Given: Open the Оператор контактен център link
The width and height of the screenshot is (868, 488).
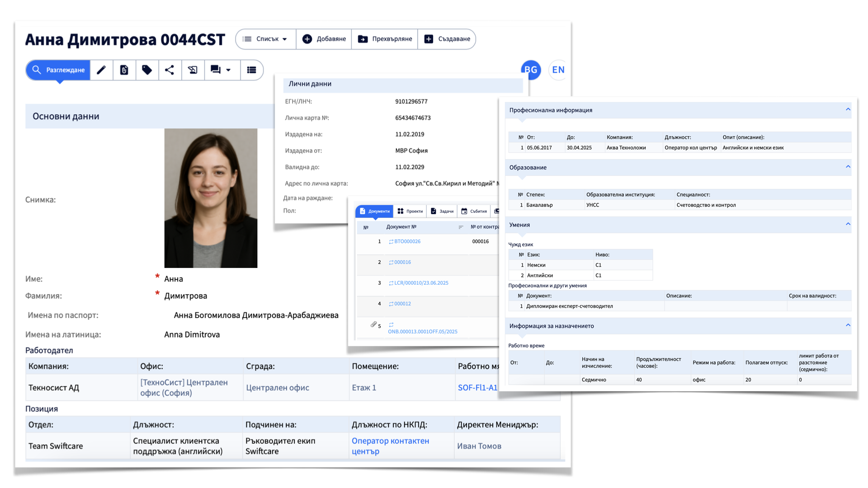Looking at the screenshot, I should [390, 446].
